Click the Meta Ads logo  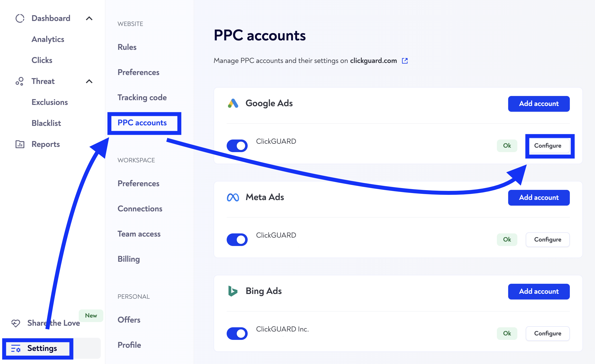[233, 197]
